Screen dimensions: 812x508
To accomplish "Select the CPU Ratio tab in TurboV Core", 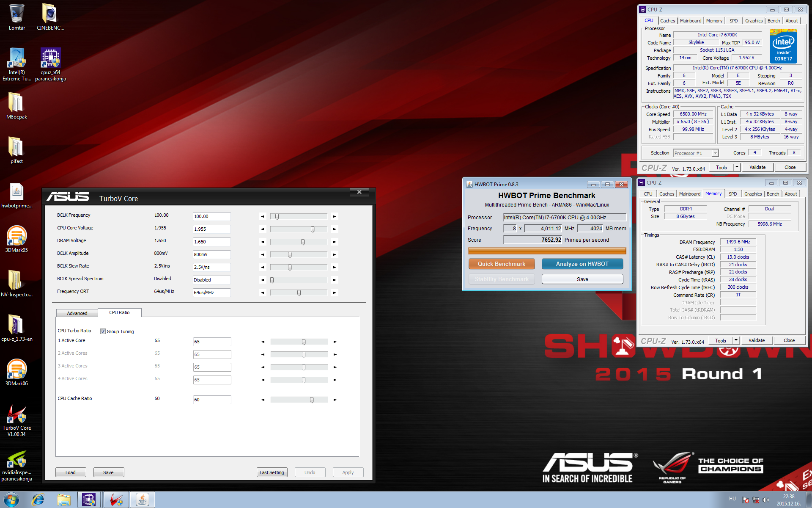I will [119, 312].
